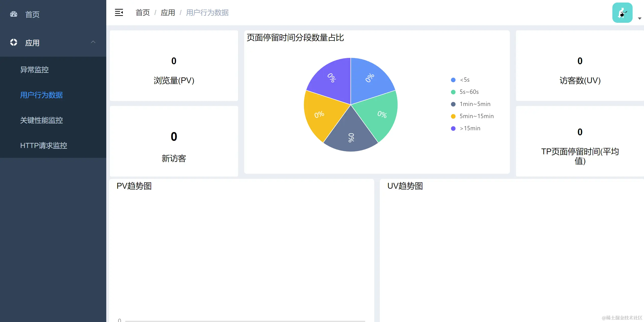Screen dimensions: 644x322
Task: Toggle the <5s legend item
Action: pyautogui.click(x=464, y=80)
